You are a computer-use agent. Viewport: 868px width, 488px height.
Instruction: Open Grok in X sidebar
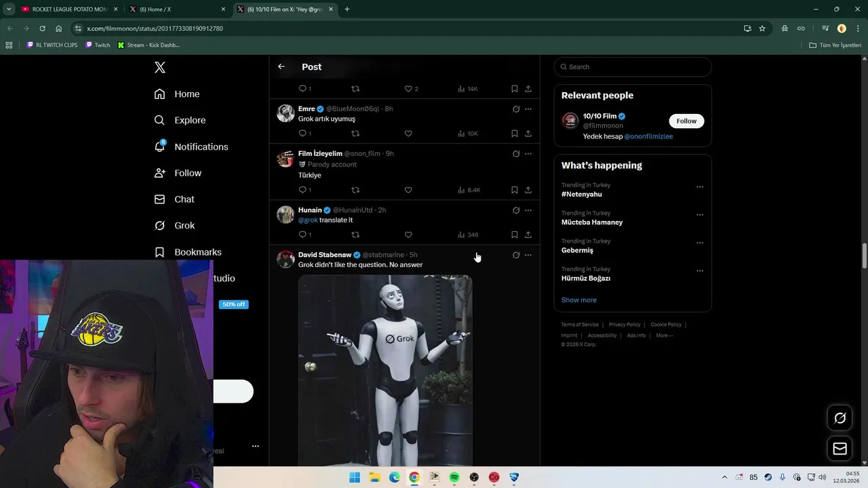tap(174, 226)
